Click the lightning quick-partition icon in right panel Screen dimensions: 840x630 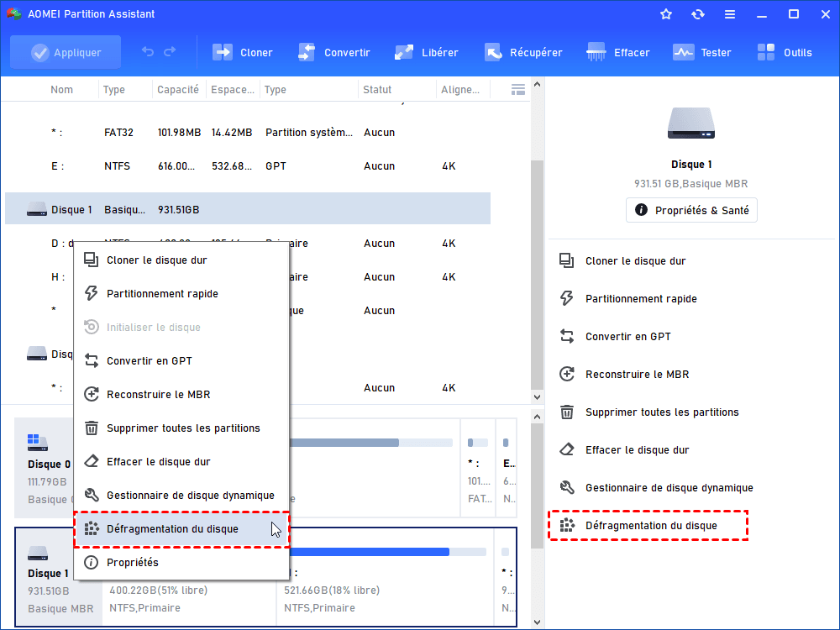(567, 298)
